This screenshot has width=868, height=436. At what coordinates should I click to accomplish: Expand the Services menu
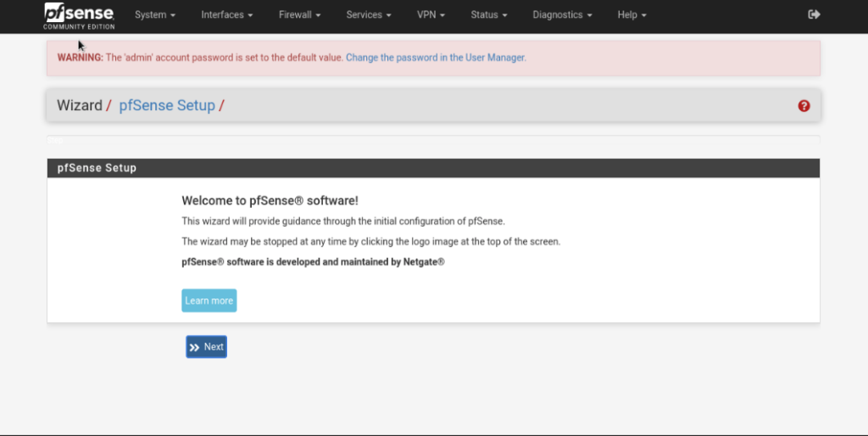[x=369, y=15]
